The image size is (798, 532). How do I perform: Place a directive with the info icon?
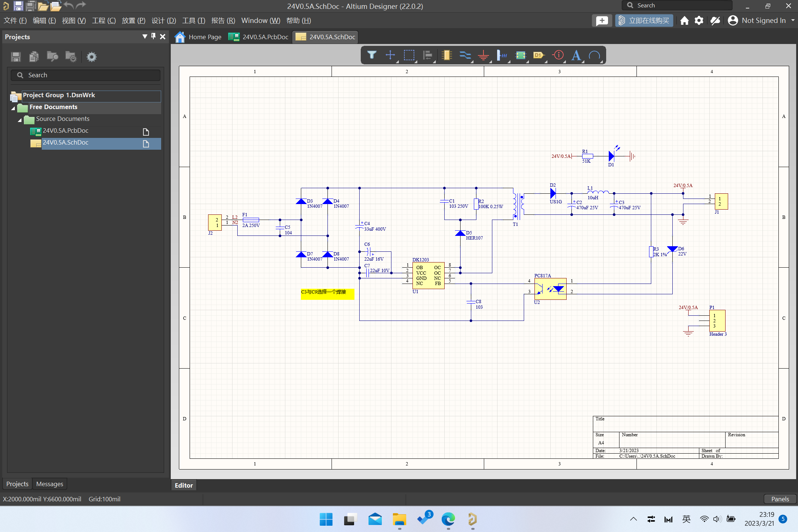coord(558,55)
